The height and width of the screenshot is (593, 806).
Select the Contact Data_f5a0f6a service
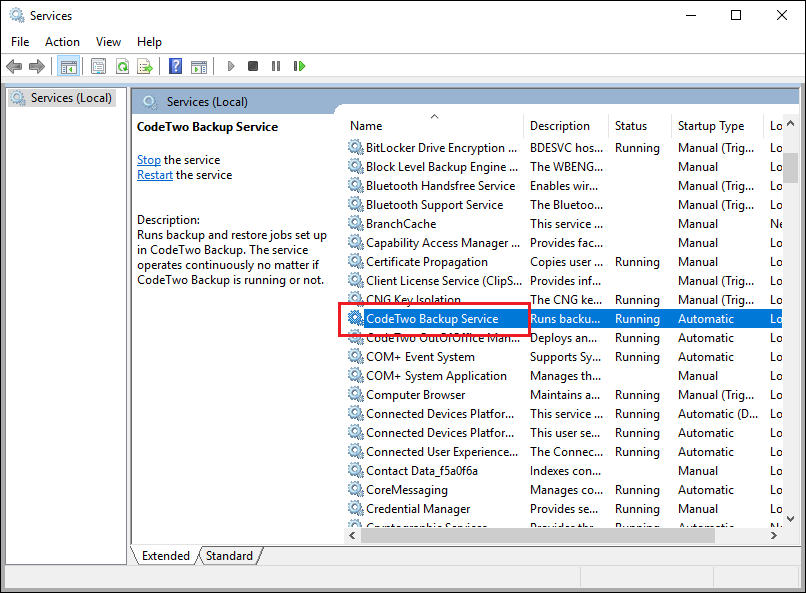point(422,471)
